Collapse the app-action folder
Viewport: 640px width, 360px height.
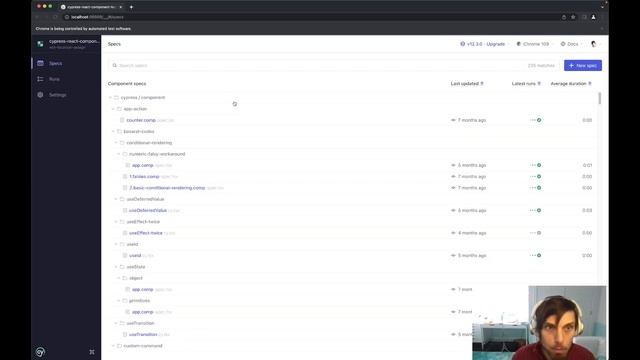coord(113,109)
